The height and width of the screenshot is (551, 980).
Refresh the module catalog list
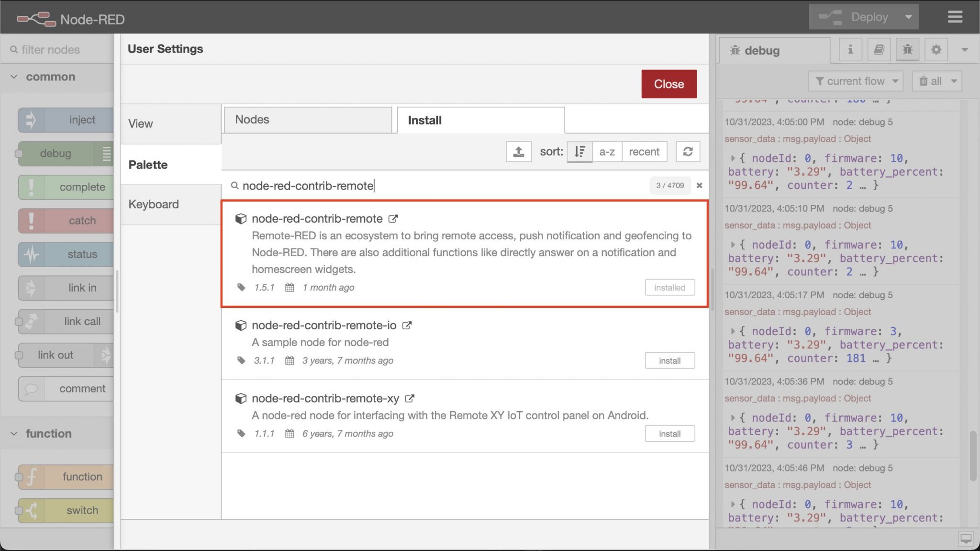click(x=688, y=152)
